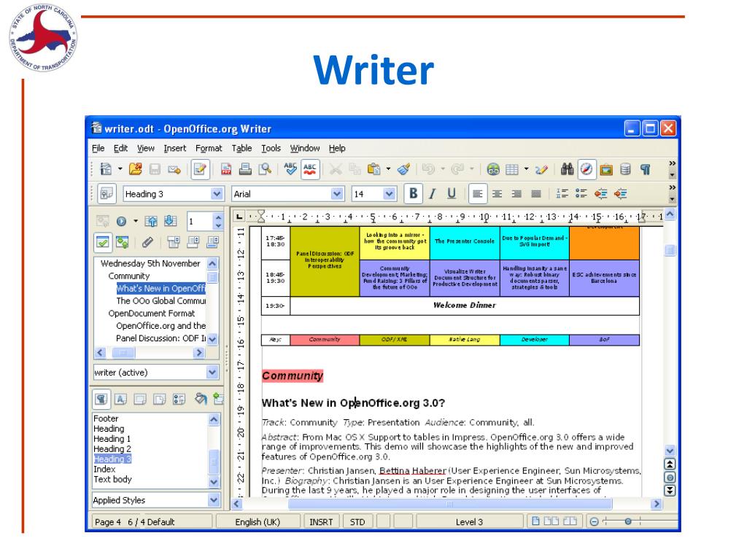Image resolution: width=747 pixels, height=560 pixels.
Task: Open the Arial font name dropdown
Action: coord(337,194)
